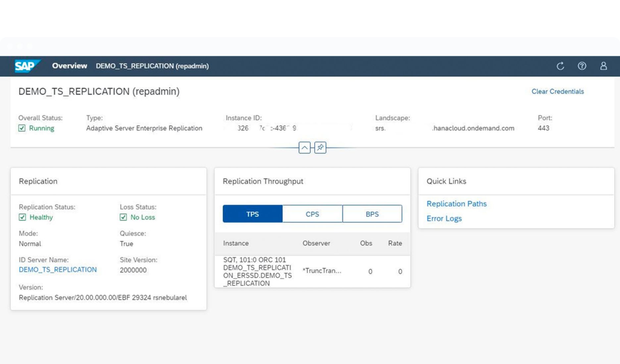Click the SAP logo
Screen dimensions: 620x364
click(26, 66)
